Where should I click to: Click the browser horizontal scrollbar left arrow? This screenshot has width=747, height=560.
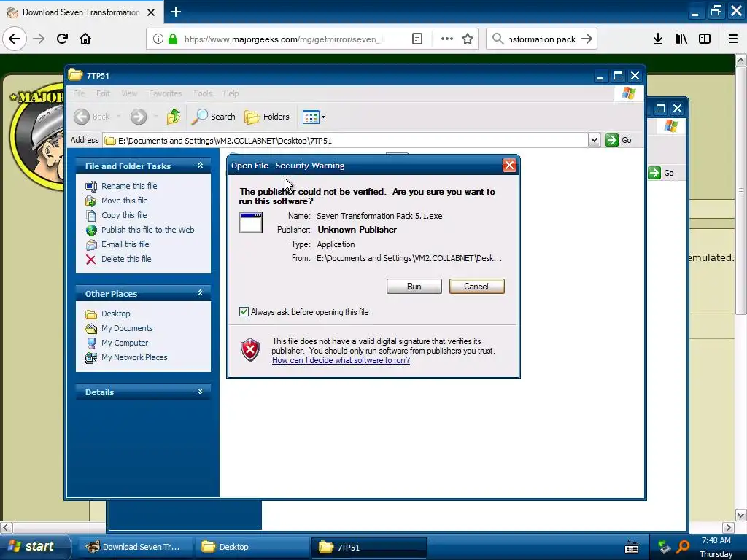pyautogui.click(x=6, y=527)
